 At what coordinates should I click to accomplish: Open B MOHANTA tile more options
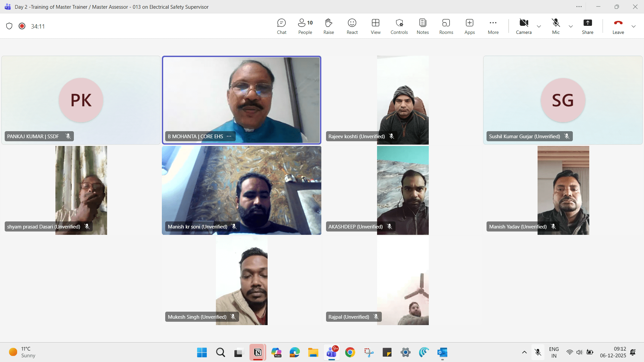point(229,136)
